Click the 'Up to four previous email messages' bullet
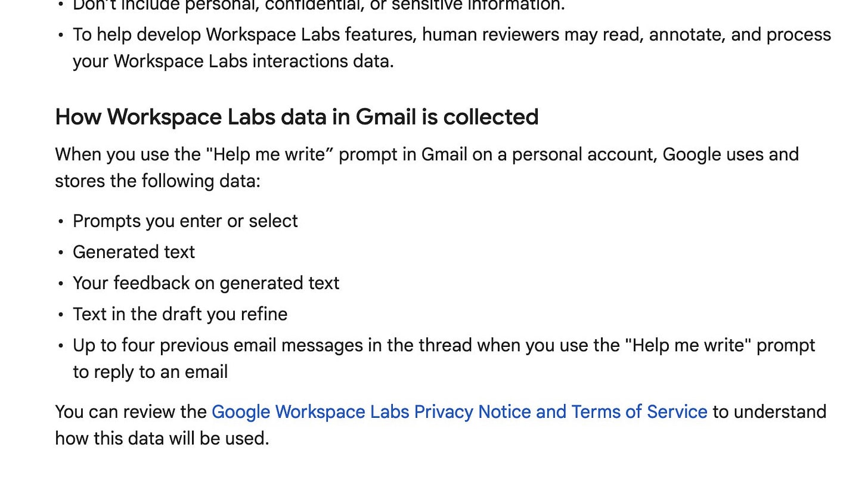This screenshot has width=868, height=484. [444, 346]
